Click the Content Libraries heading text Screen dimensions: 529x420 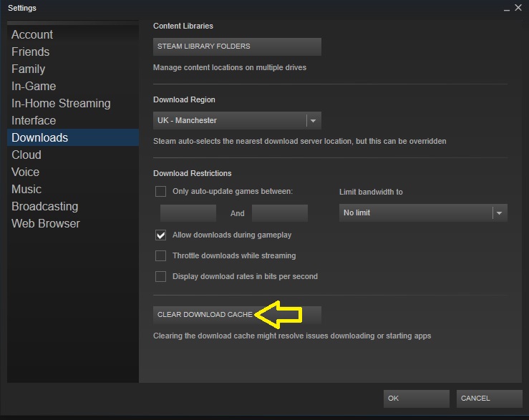click(183, 26)
